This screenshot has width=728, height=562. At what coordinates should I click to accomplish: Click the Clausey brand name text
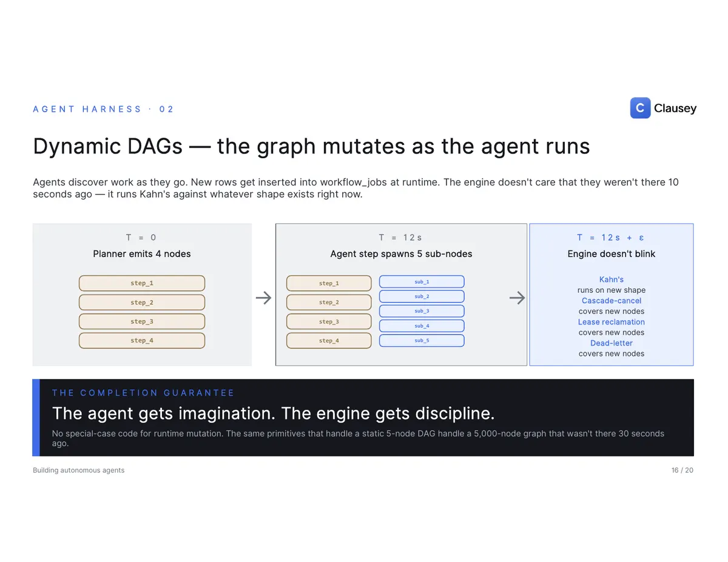(675, 109)
